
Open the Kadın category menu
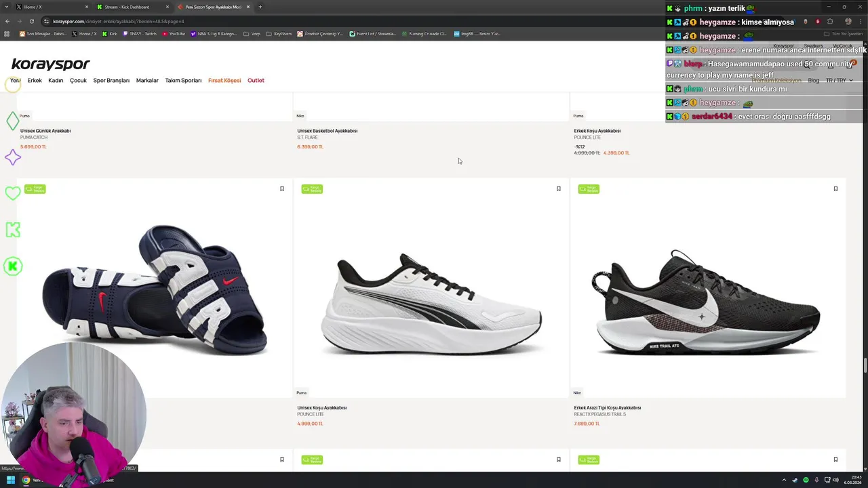(56, 81)
